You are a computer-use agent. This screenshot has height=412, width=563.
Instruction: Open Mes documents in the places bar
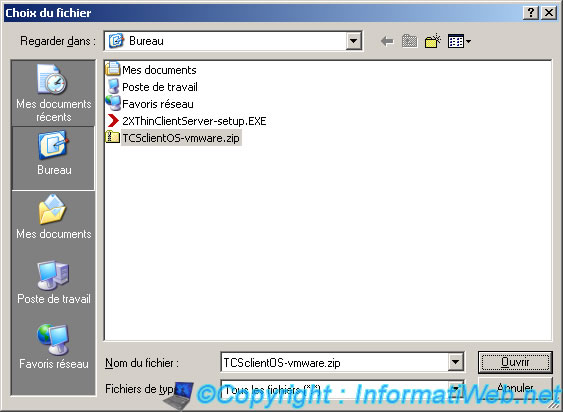coord(53,217)
